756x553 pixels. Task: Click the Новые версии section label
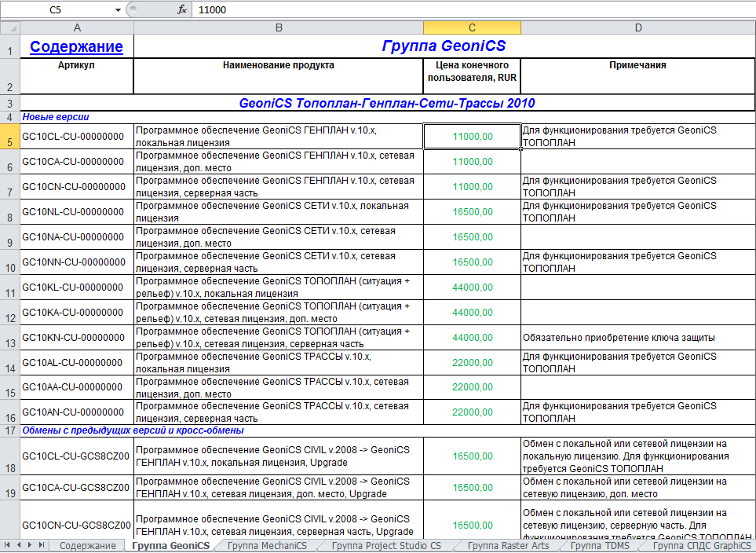coord(56,117)
